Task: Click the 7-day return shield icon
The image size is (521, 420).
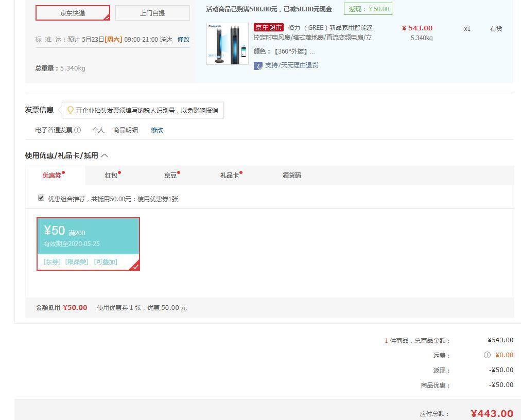Action: pyautogui.click(x=258, y=65)
